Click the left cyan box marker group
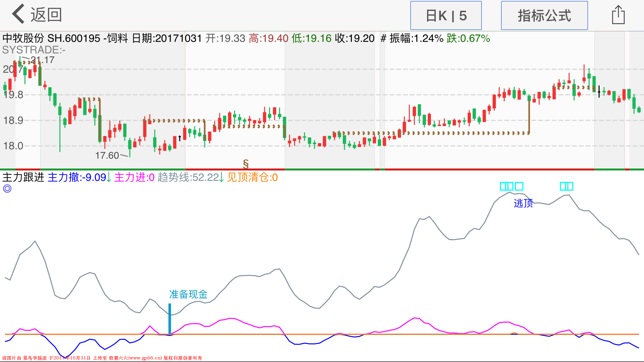Viewport: 644px width, 362px height. 512,186
